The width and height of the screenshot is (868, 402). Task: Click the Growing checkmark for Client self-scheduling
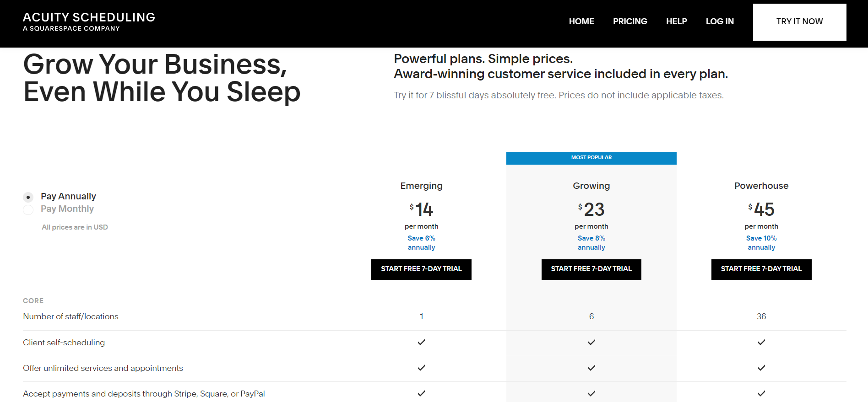point(591,342)
